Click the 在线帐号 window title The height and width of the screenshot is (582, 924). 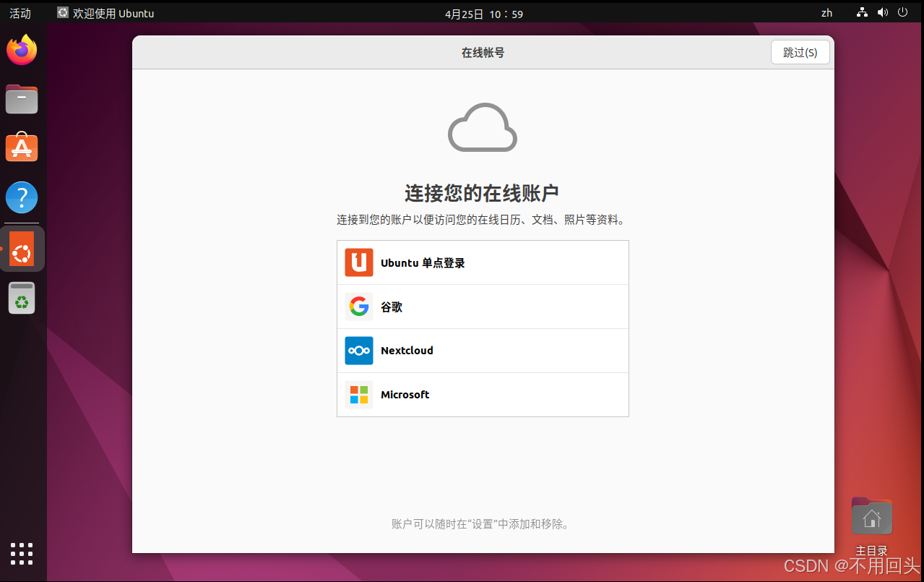[483, 53]
